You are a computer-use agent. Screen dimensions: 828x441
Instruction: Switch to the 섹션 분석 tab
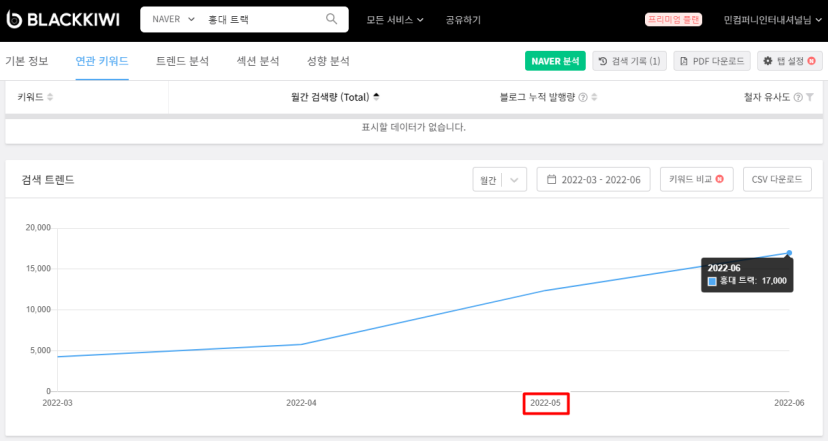click(258, 61)
